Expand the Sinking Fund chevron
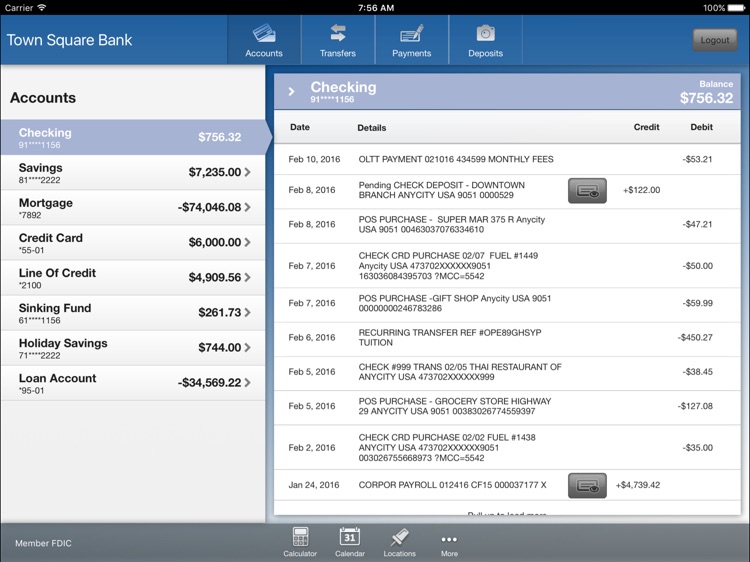750x562 pixels. click(248, 312)
